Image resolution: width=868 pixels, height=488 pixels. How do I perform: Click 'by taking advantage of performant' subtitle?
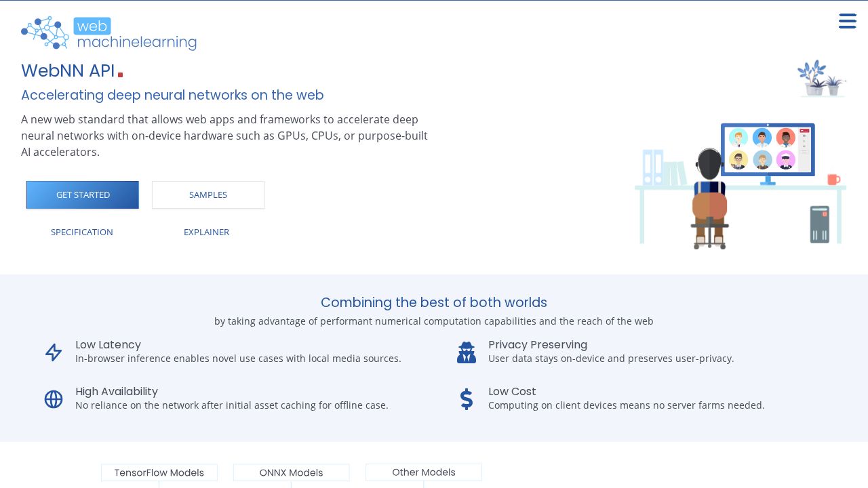[x=434, y=321]
